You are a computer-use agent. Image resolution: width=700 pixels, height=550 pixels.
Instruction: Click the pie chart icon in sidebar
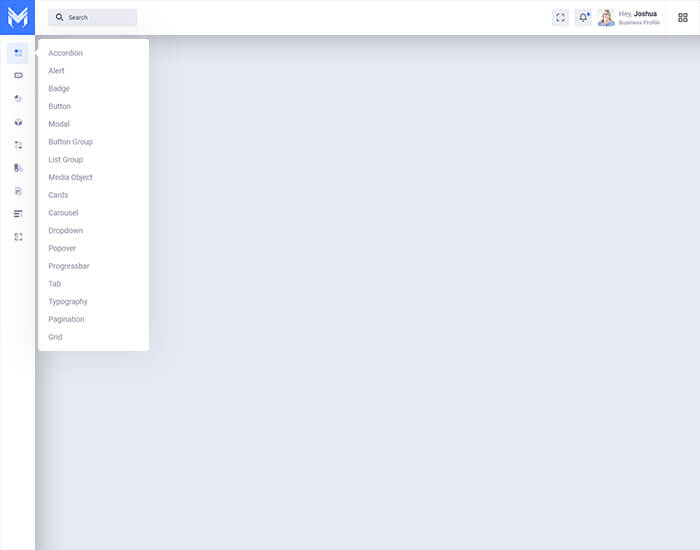pos(18,98)
